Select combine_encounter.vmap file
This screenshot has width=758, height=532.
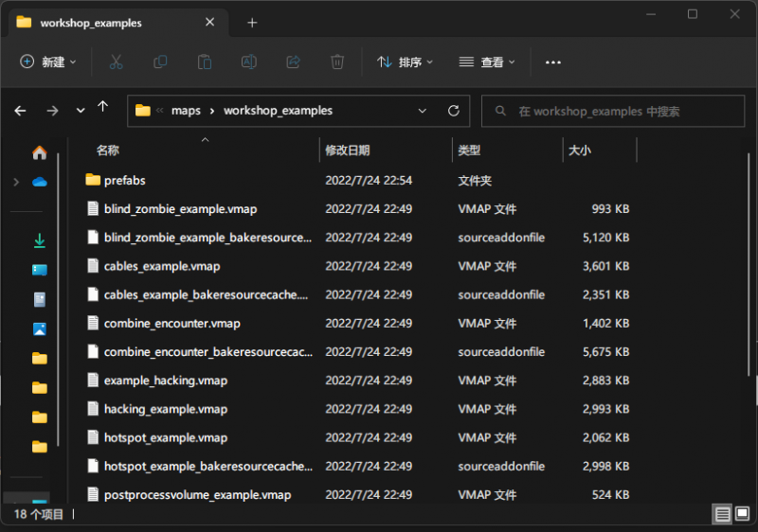tap(172, 324)
